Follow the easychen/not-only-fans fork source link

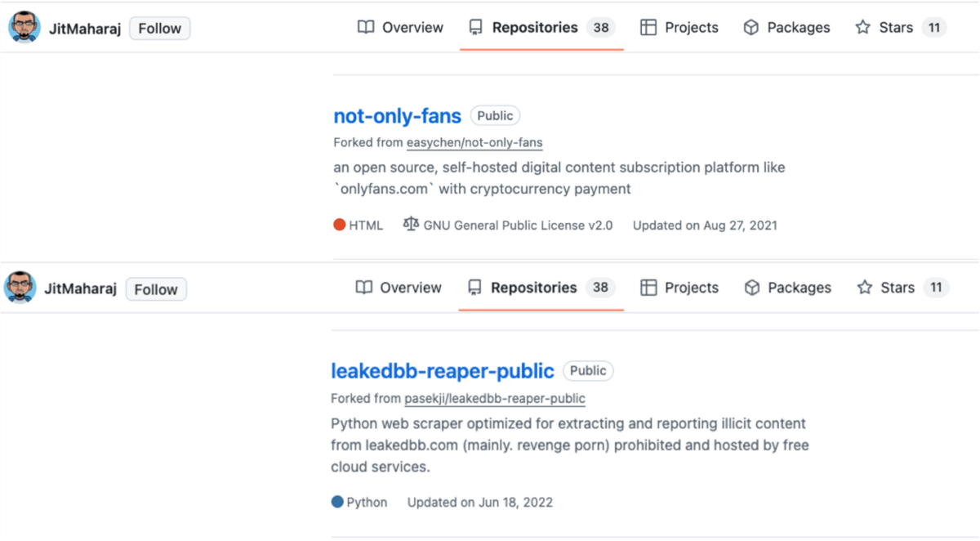pyautogui.click(x=474, y=142)
